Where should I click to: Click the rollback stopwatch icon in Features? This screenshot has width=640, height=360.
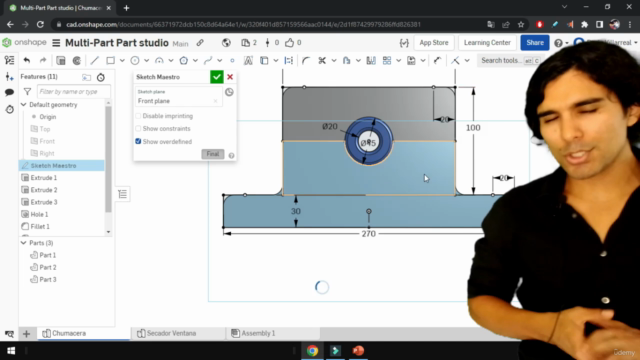click(101, 77)
